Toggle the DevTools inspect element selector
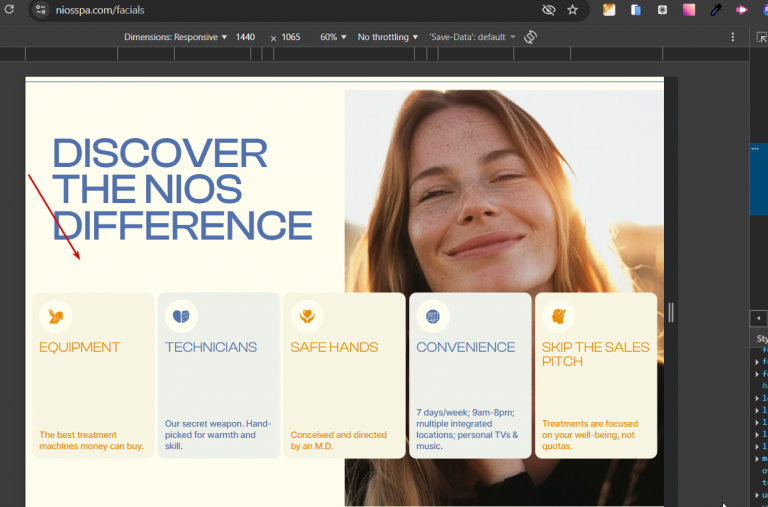 pyautogui.click(x=762, y=37)
